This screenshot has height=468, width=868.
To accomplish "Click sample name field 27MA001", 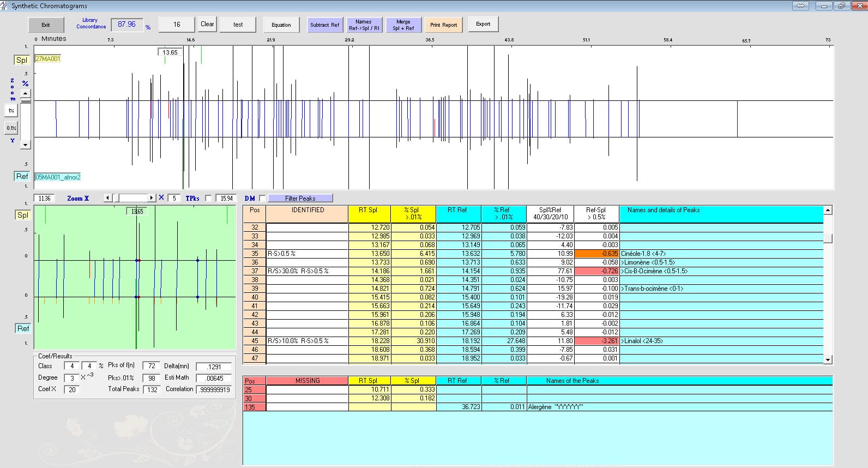I will point(48,58).
